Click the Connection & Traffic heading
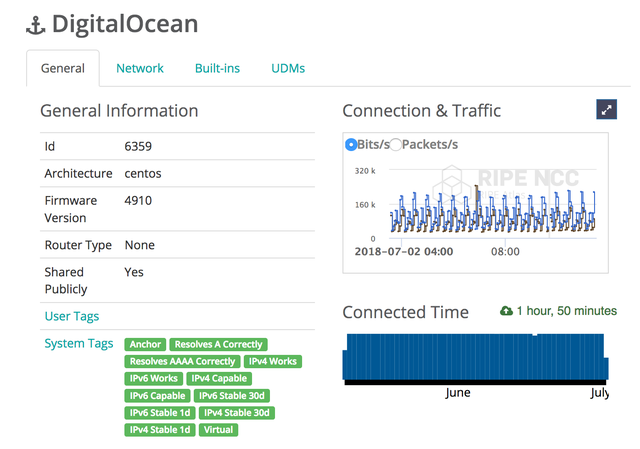Viewport: 640px width, 449px height. click(x=422, y=111)
